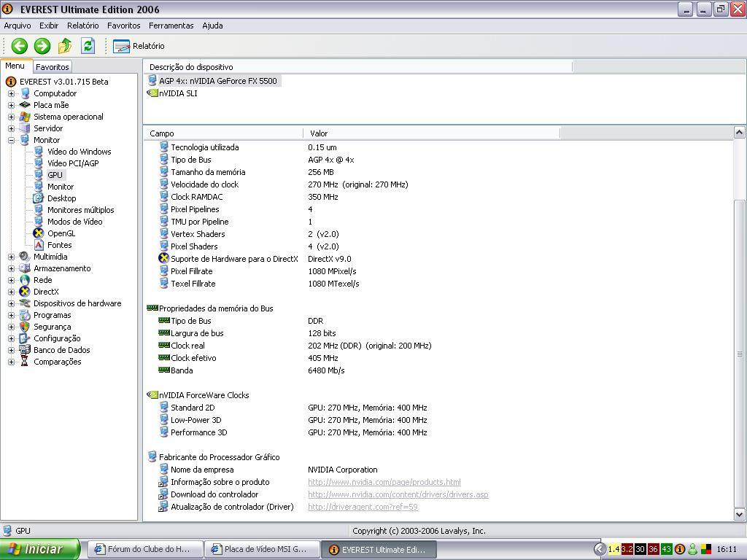Open the driveragent.com driver update link

coord(363,507)
